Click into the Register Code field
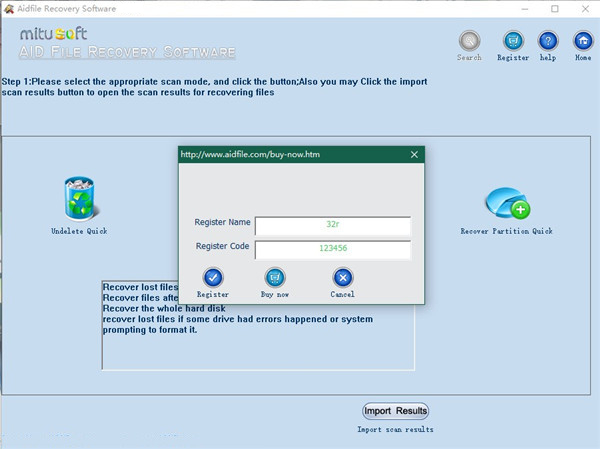The height and width of the screenshot is (449, 600). pyautogui.click(x=333, y=250)
